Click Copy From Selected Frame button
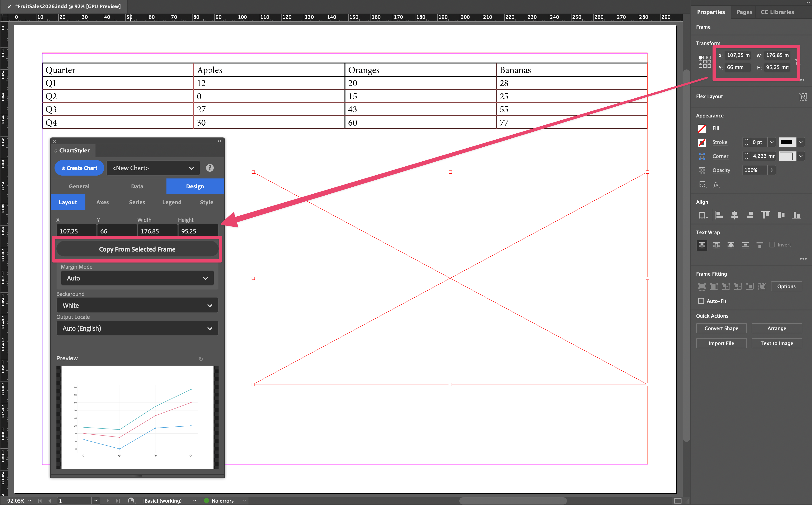Image resolution: width=812 pixels, height=505 pixels. pos(137,249)
